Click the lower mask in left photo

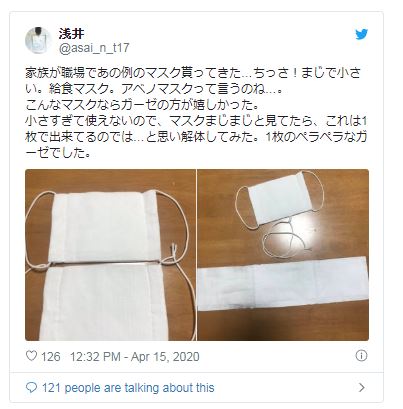coord(103,302)
